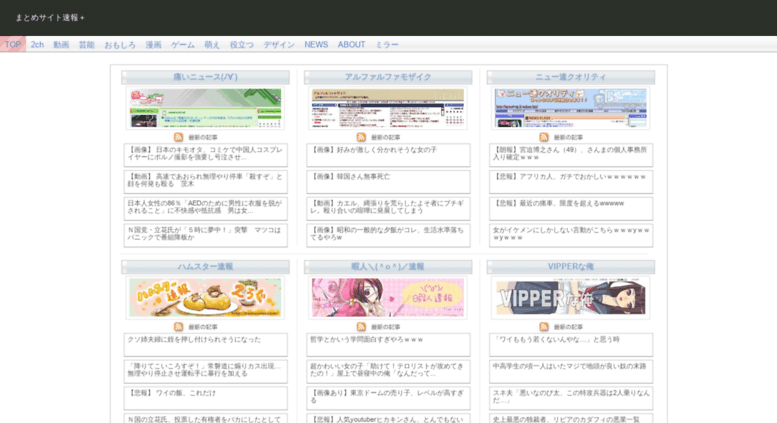Open the ABOUT page tab

click(x=351, y=45)
